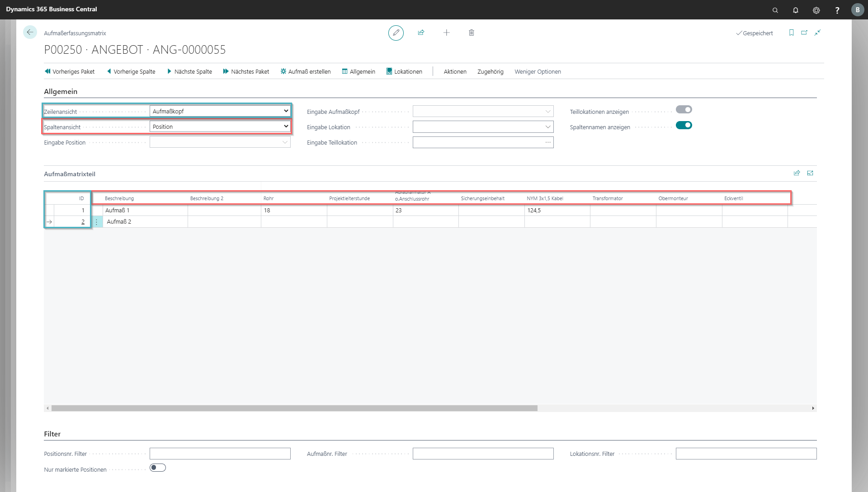This screenshot has width=868, height=492.
Task: Click the trash delete icon
Action: click(471, 33)
